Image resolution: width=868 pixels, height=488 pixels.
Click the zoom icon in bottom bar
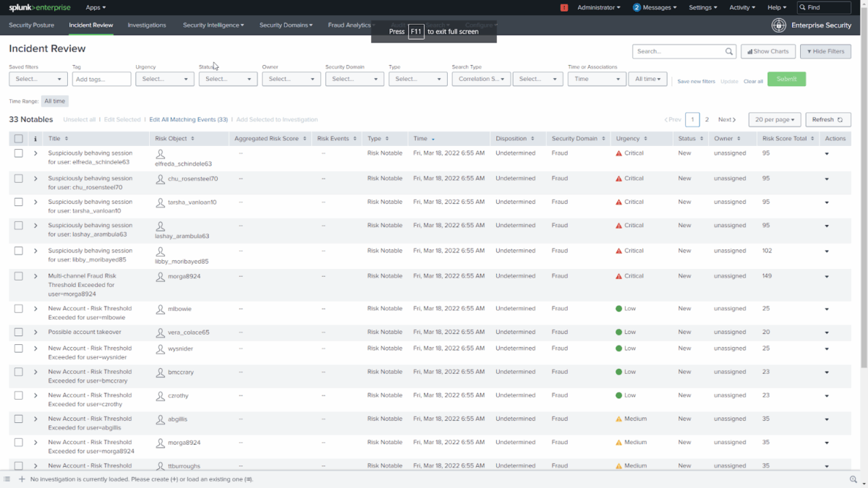854,479
